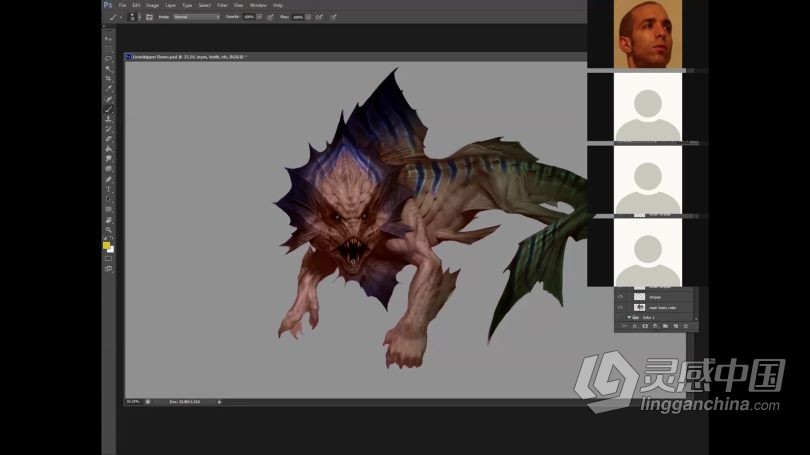Add a layer style with fx icon
The image size is (810, 455).
click(634, 326)
